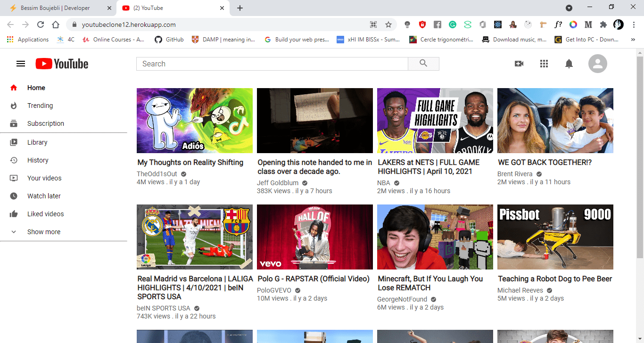This screenshot has width=644, height=343.
Task: Open the React DevTools extension icon
Action: (x=498, y=24)
